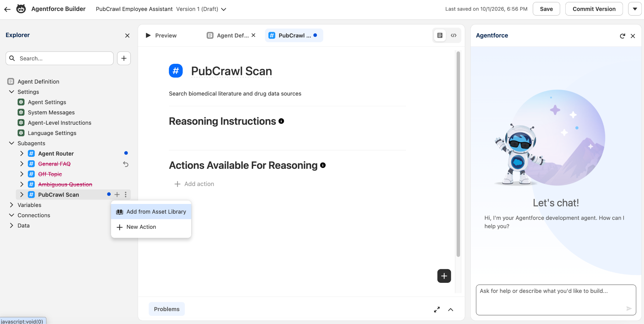The height and width of the screenshot is (324, 644).
Task: Click the Agentforce chat input box
Action: pos(556,300)
